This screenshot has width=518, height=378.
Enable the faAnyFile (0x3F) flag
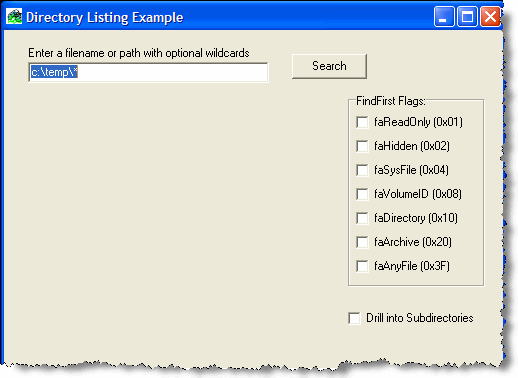click(362, 266)
